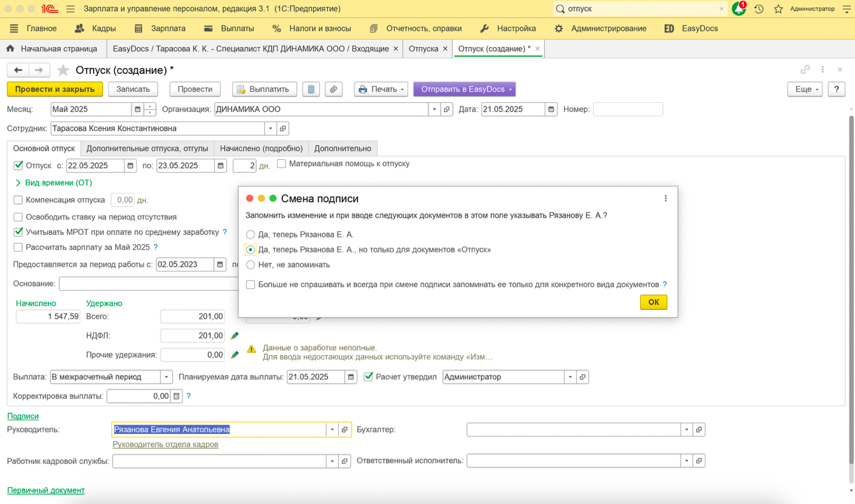Open the Зарплата menu
This screenshot has height=504, width=855.
(x=161, y=29)
